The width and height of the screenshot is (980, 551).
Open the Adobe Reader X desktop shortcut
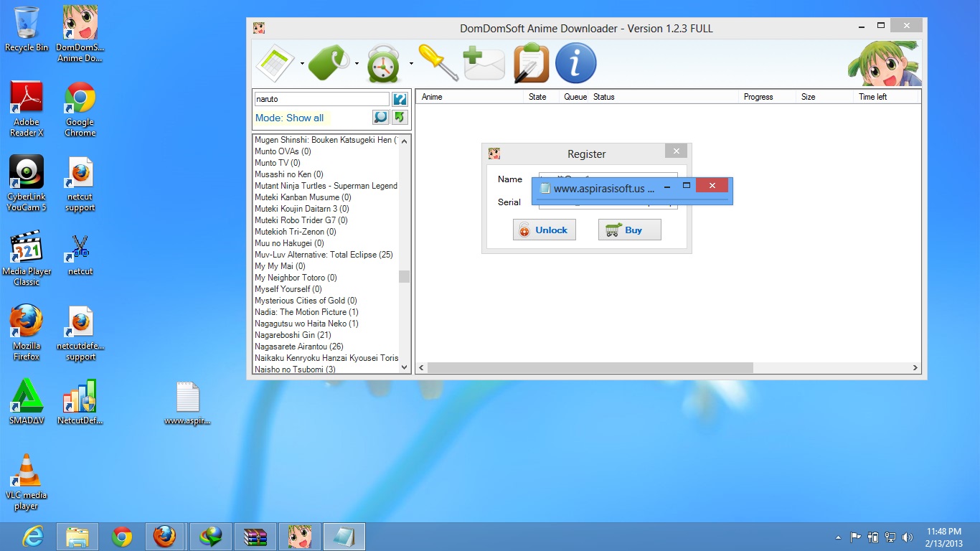[x=27, y=108]
